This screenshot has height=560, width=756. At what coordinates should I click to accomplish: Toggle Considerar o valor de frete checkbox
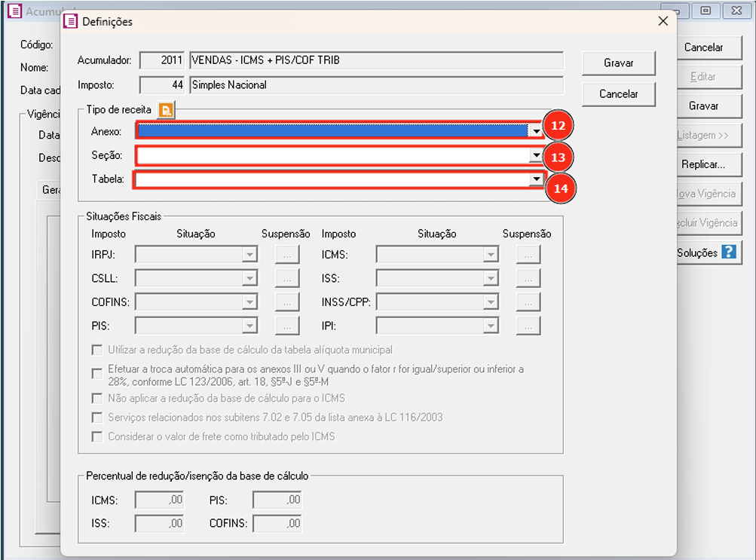point(96,436)
